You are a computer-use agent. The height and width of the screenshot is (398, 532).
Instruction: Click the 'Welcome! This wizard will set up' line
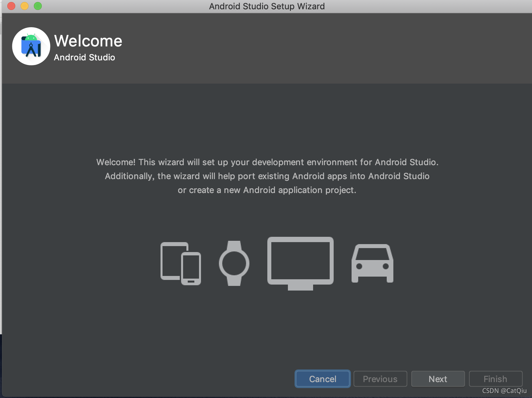tap(267, 162)
